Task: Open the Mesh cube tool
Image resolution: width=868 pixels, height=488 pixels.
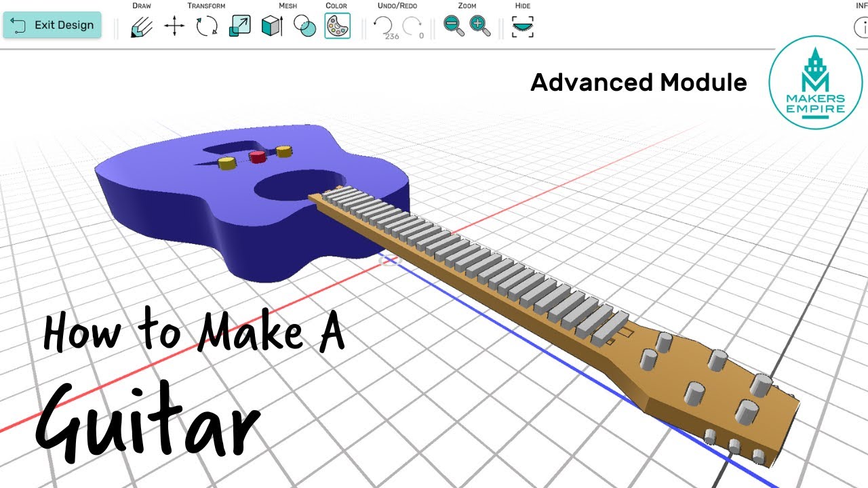Action: 272,27
